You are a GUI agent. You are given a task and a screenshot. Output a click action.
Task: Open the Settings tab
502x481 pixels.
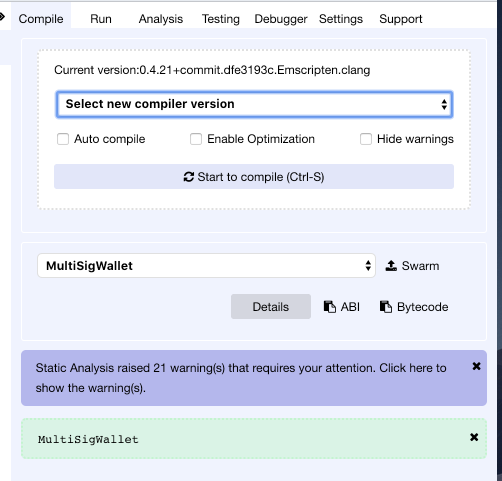click(x=341, y=19)
